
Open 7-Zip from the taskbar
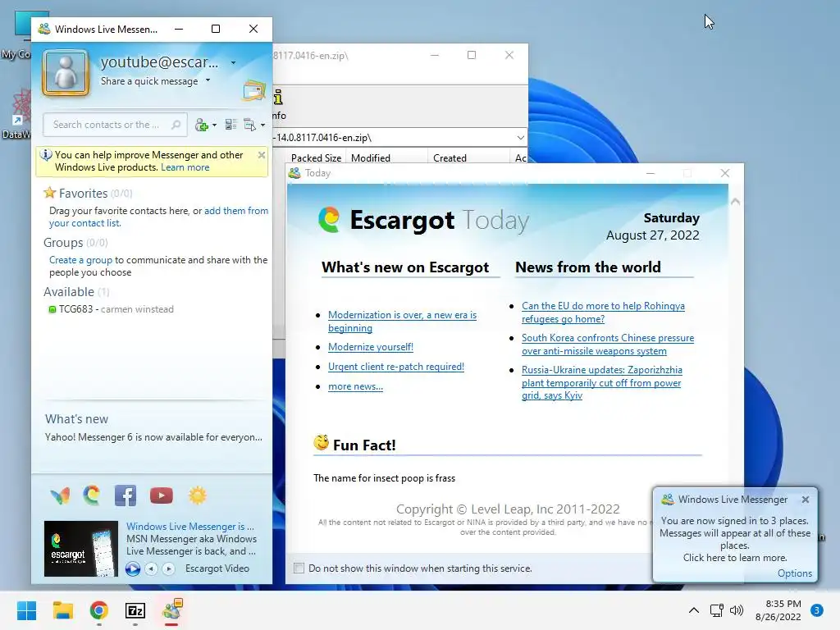[135, 610]
